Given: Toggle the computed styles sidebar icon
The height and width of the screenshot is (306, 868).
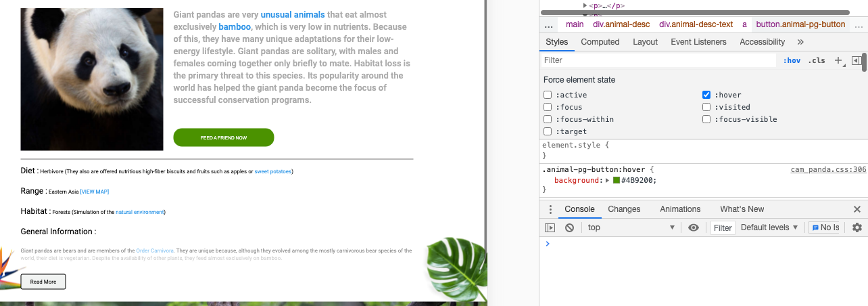Looking at the screenshot, I should (x=857, y=60).
